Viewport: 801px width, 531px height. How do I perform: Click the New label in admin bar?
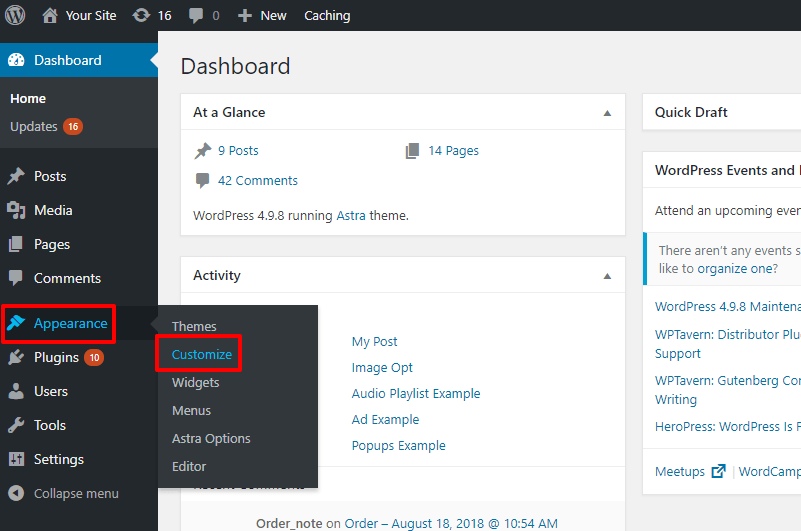coord(273,16)
